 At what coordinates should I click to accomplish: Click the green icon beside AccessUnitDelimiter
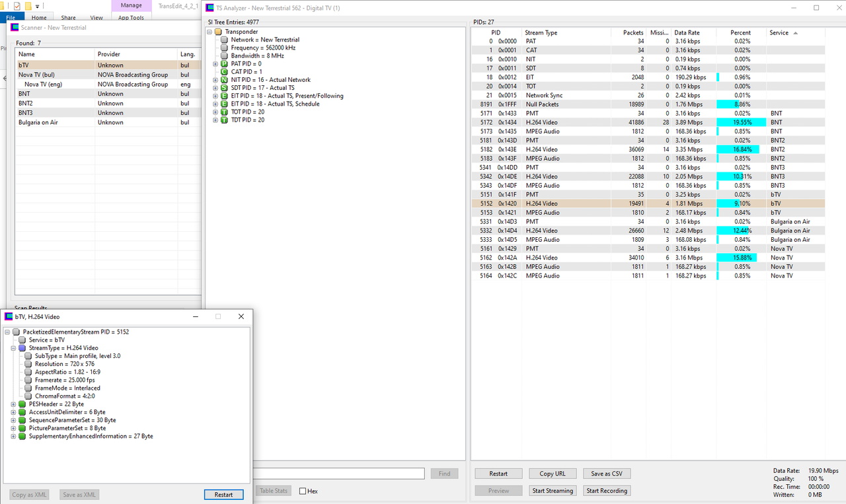click(22, 412)
